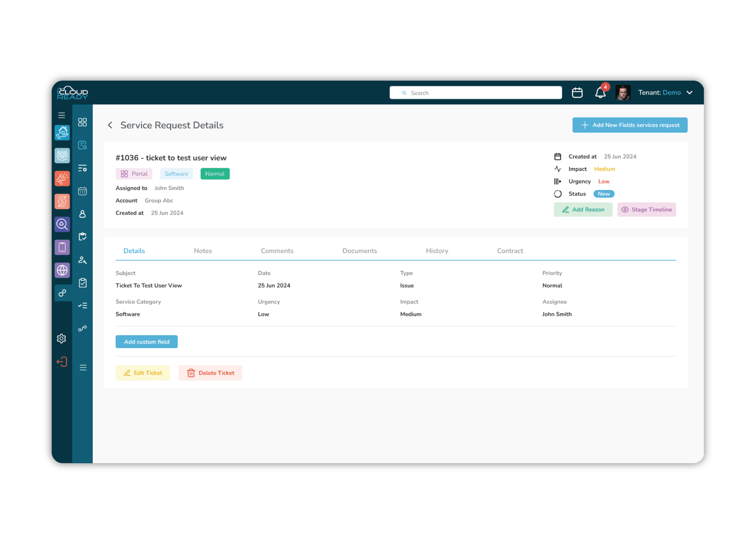756x544 pixels.
Task: Open the notifications bell
Action: click(600, 93)
